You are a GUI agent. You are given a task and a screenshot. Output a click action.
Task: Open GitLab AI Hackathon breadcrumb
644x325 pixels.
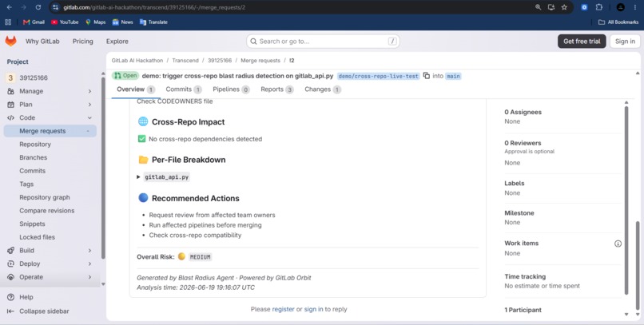pos(137,61)
